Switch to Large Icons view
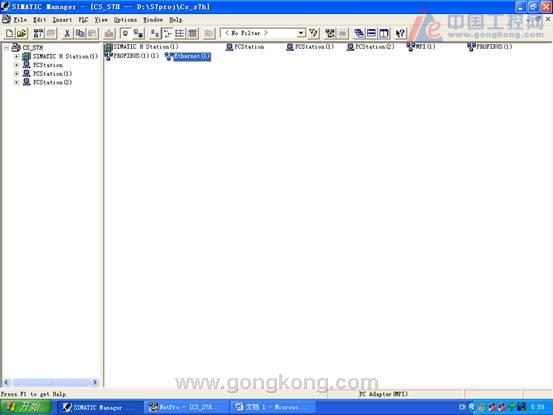Screen dimensions: 553x415 click(x=154, y=33)
